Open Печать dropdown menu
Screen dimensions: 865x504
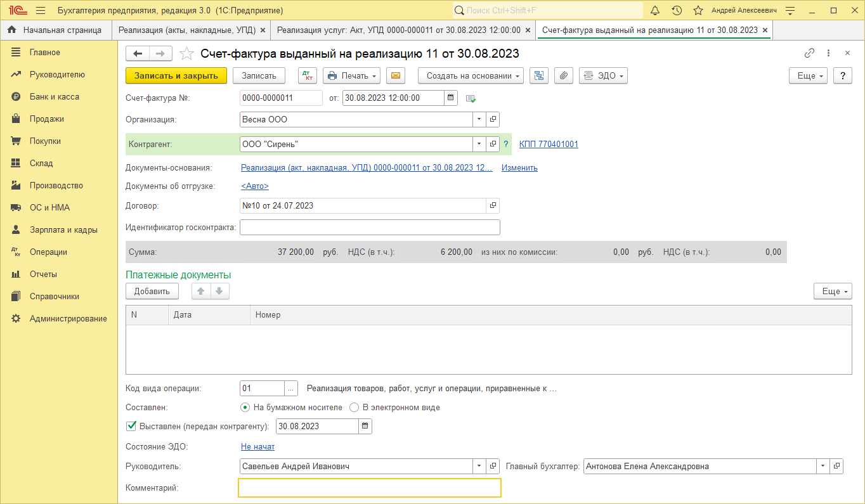pos(351,75)
